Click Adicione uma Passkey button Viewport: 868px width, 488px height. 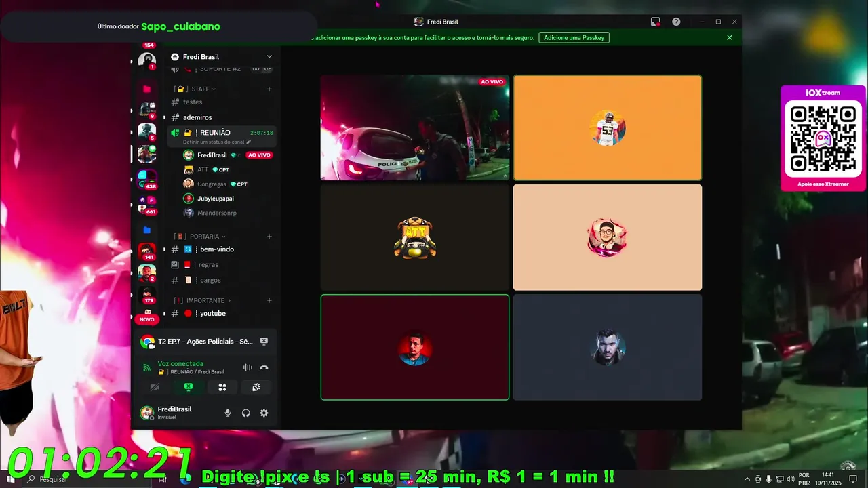574,37
